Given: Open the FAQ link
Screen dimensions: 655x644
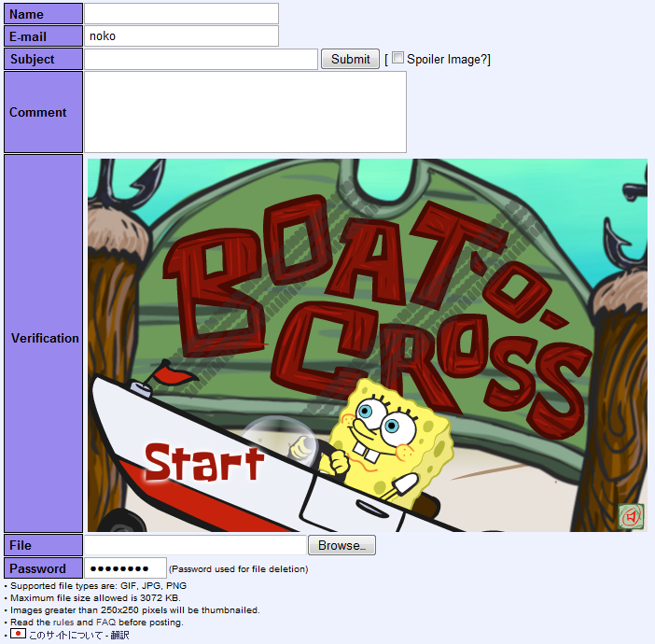Looking at the screenshot, I should (105, 623).
